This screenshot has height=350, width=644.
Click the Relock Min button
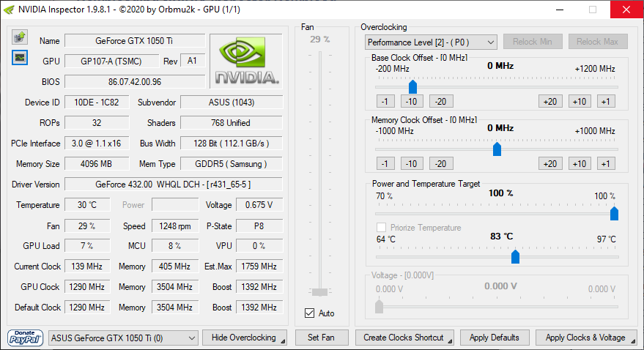[533, 42]
